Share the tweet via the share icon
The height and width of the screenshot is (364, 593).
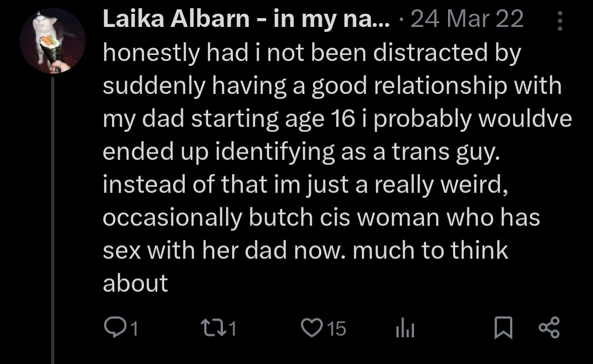pos(549,328)
